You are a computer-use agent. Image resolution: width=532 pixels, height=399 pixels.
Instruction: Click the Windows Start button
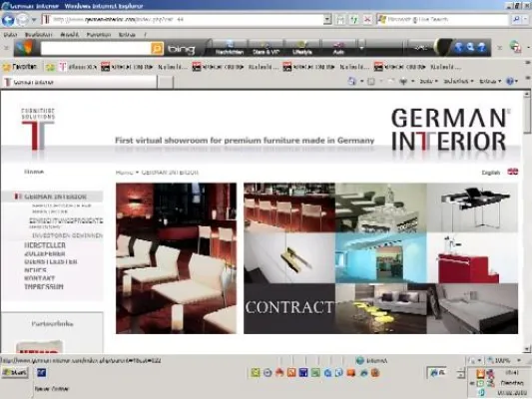click(15, 372)
